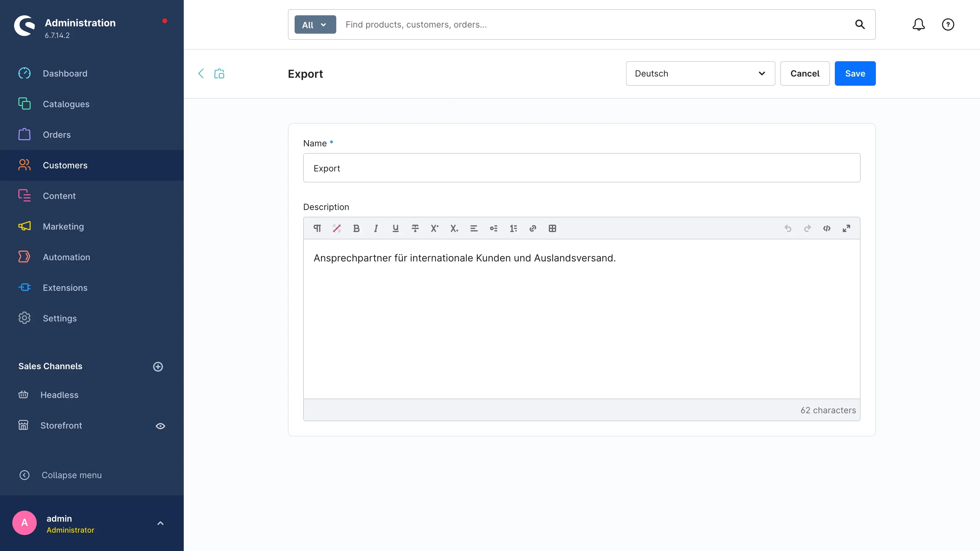Open the Deutsch language dropdown
This screenshot has width=980, height=551.
click(700, 73)
